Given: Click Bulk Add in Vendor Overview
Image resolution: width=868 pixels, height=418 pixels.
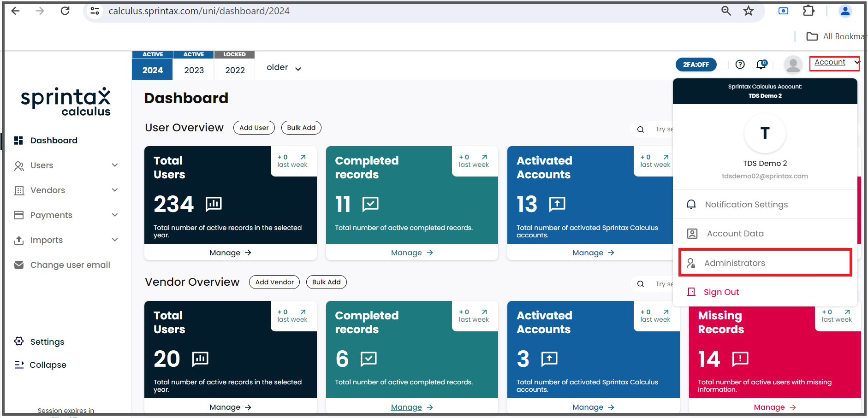Looking at the screenshot, I should [x=327, y=282].
